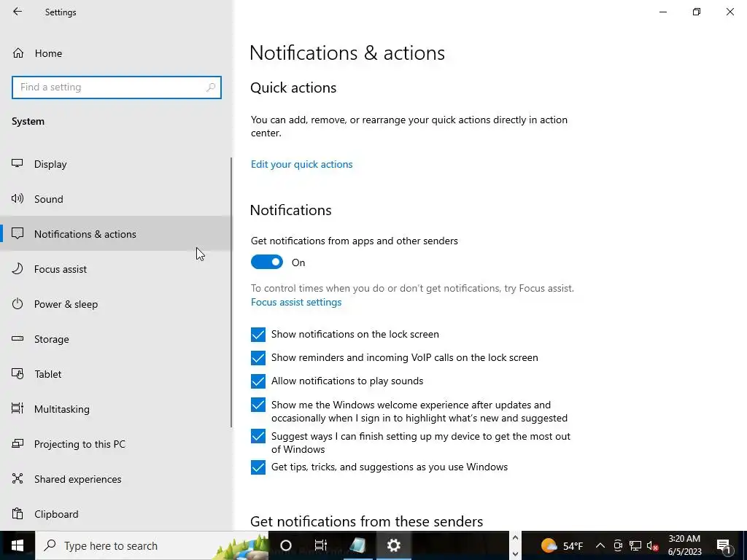Uncheck Suggest ways I can finish setup

(258, 436)
